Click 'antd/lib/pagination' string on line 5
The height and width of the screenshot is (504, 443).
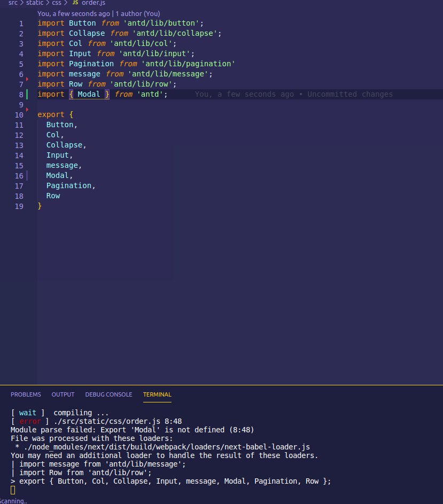click(189, 64)
